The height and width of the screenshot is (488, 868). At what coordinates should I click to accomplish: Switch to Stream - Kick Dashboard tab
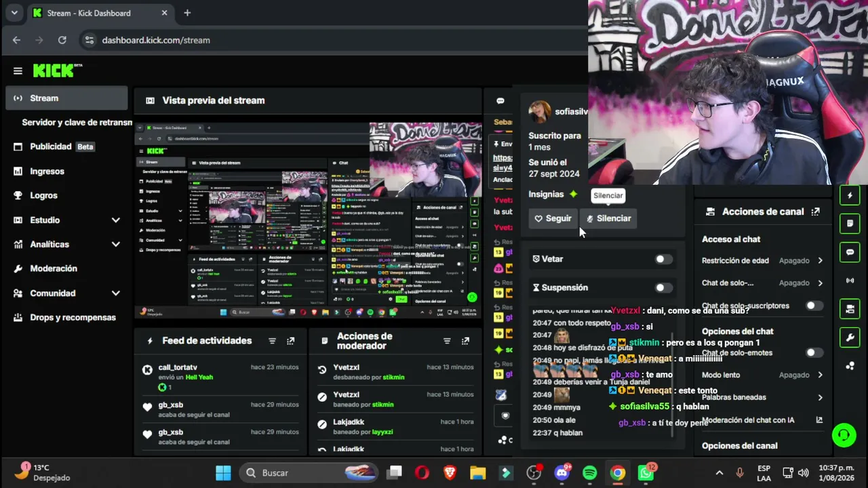[x=100, y=13]
